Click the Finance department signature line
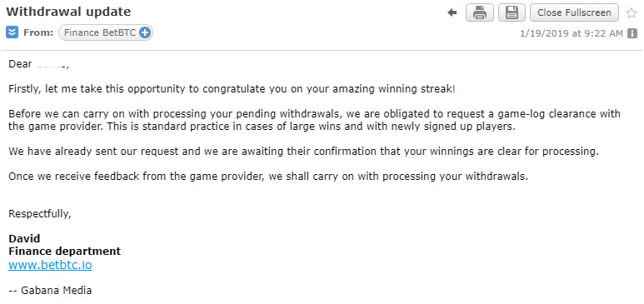The image size is (644, 304). [64, 251]
